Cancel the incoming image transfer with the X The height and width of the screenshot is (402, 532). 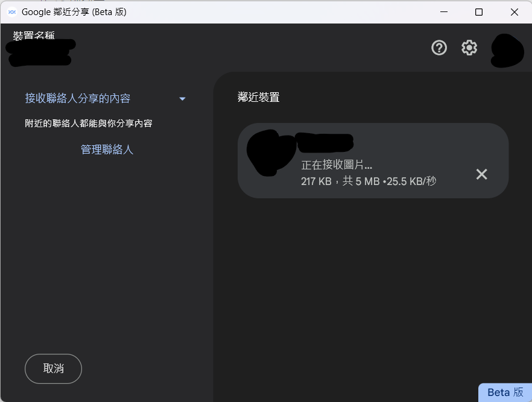point(481,174)
